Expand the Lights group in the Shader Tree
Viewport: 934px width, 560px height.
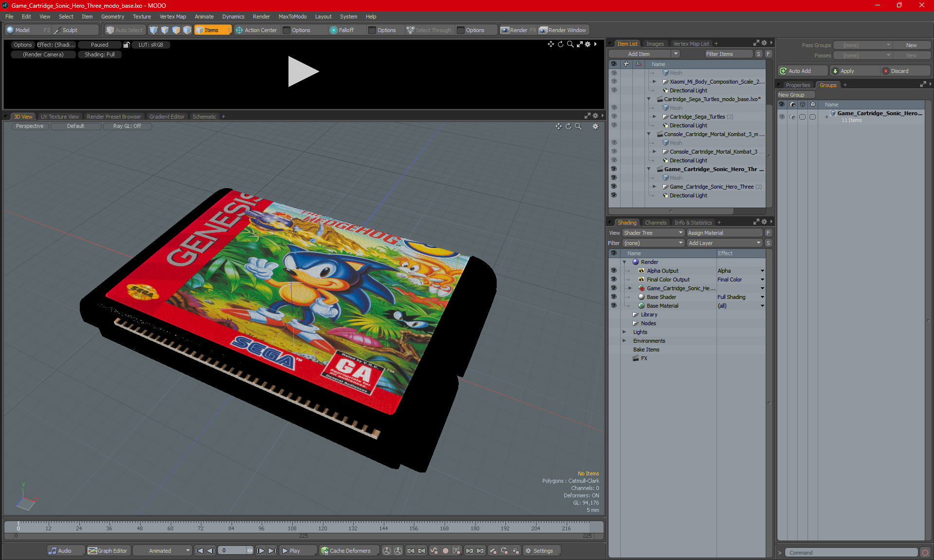coord(624,332)
